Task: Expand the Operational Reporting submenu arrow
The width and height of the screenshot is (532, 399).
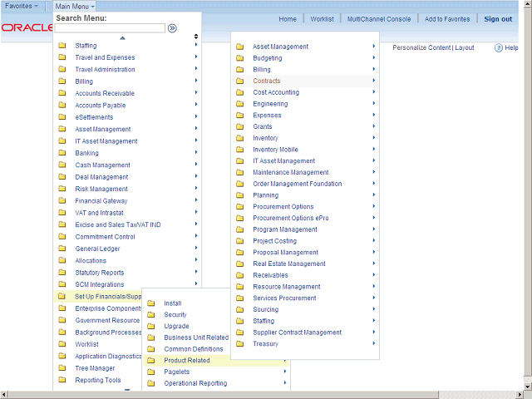Action: tap(286, 384)
